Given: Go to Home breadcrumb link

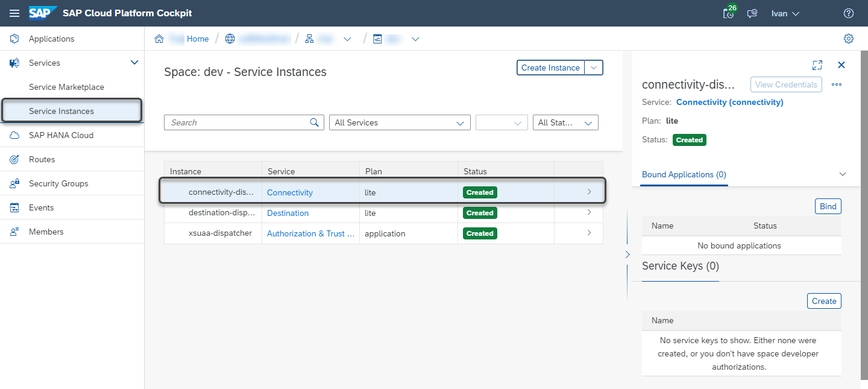Looking at the screenshot, I should [x=198, y=39].
